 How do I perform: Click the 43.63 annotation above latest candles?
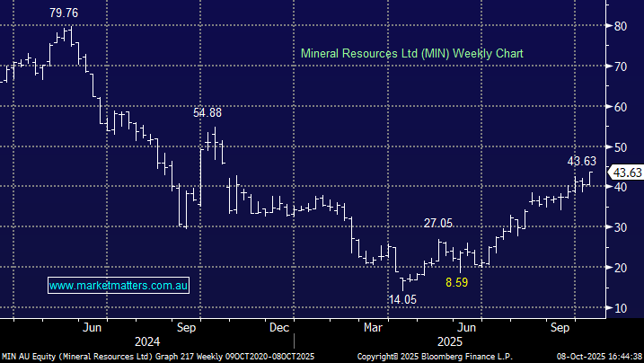(x=581, y=161)
